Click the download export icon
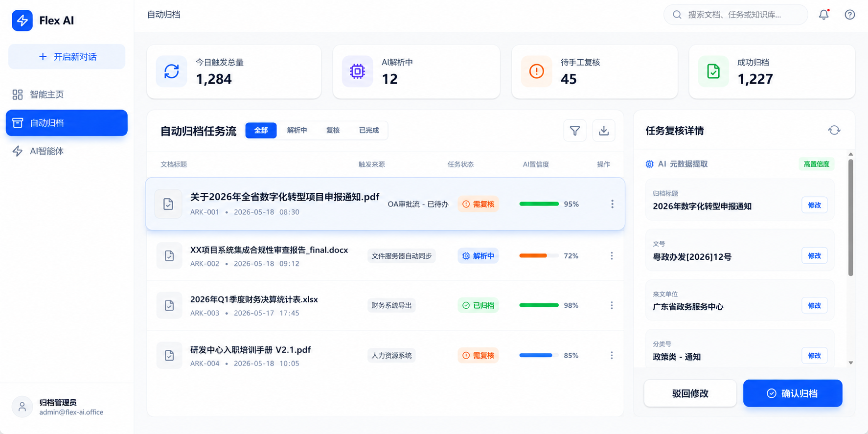The width and height of the screenshot is (868, 434). tap(604, 131)
